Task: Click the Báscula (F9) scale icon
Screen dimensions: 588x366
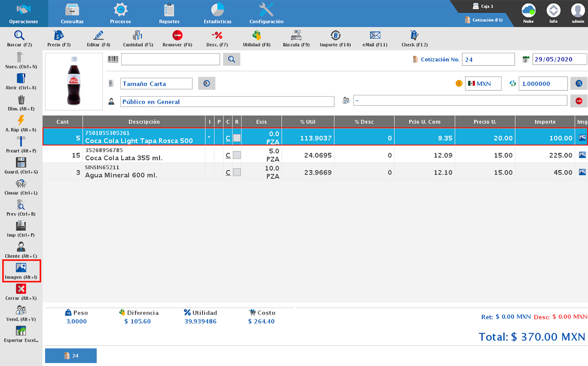Action: point(296,36)
